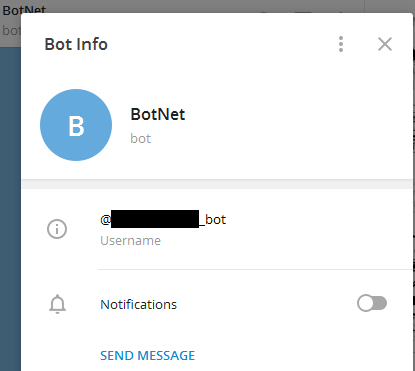Click the gray divider below profile section

pyautogui.click(x=217, y=184)
